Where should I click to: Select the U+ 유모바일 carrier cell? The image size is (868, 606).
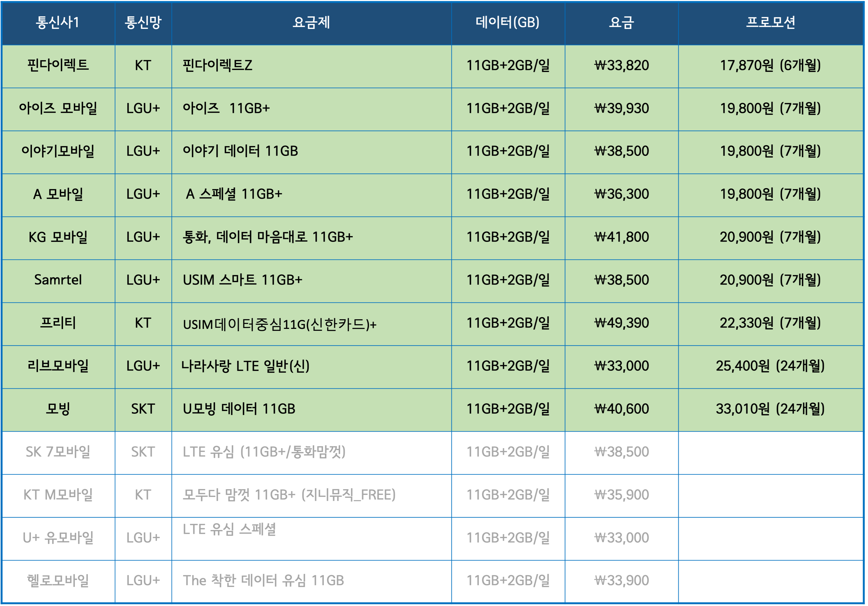pos(58,539)
